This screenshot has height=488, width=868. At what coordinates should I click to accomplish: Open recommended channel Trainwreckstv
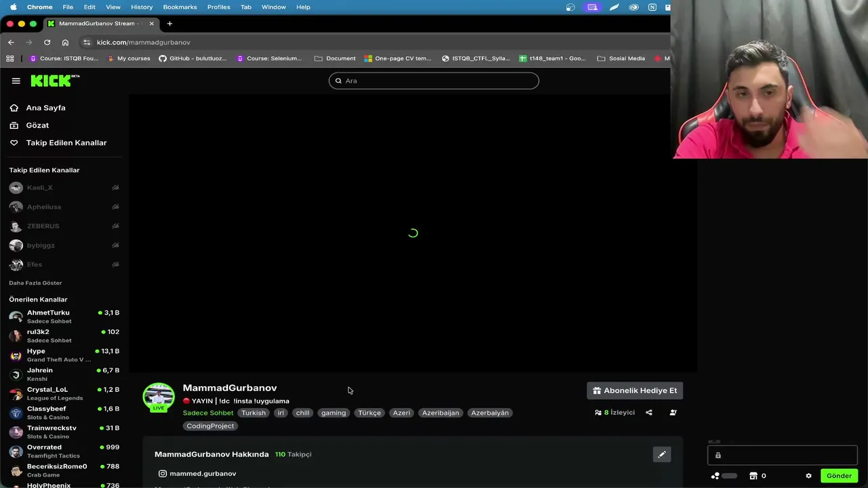point(64,432)
